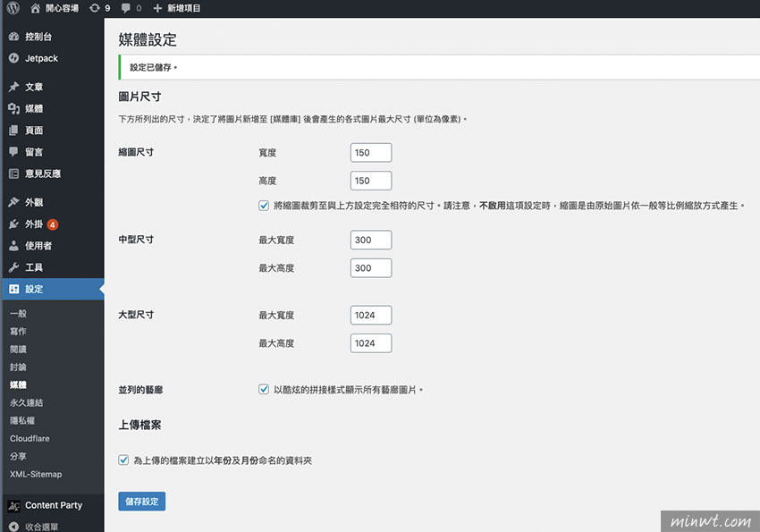Click the 收合選單 collapse arrow icon

click(13, 527)
